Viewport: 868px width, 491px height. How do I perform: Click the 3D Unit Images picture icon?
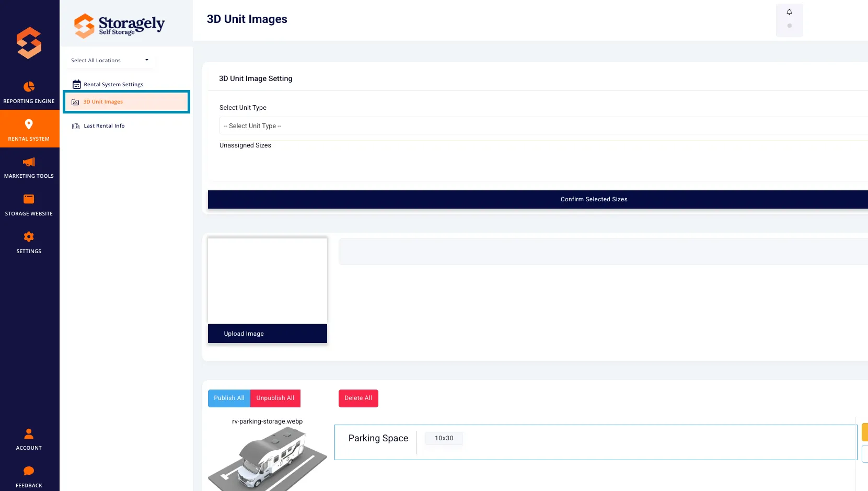point(75,102)
